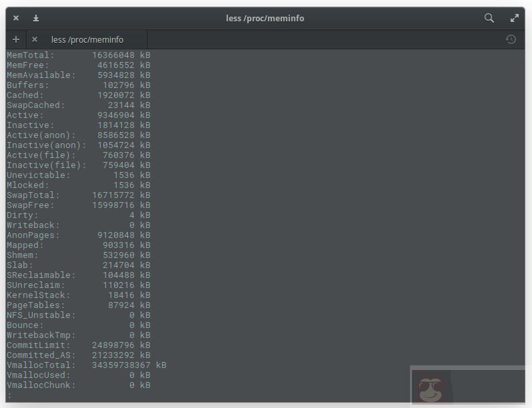Click the MemTotal 16366048 kB line
532x408 pixels.
[79, 55]
